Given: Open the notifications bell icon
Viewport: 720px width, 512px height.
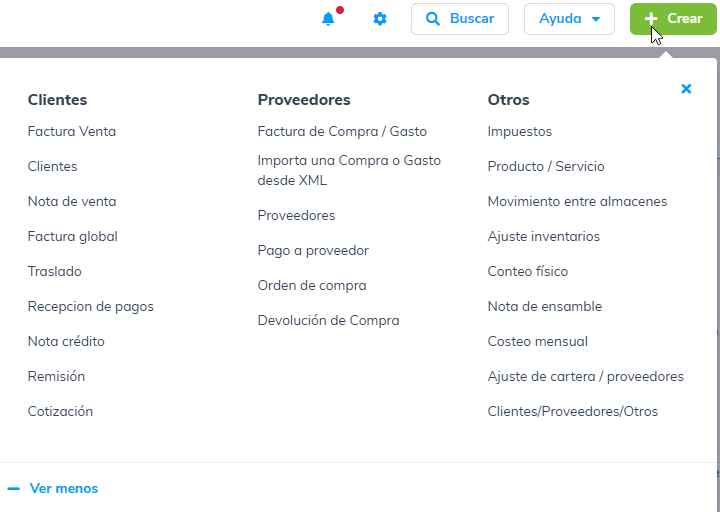Looking at the screenshot, I should pyautogui.click(x=328, y=19).
